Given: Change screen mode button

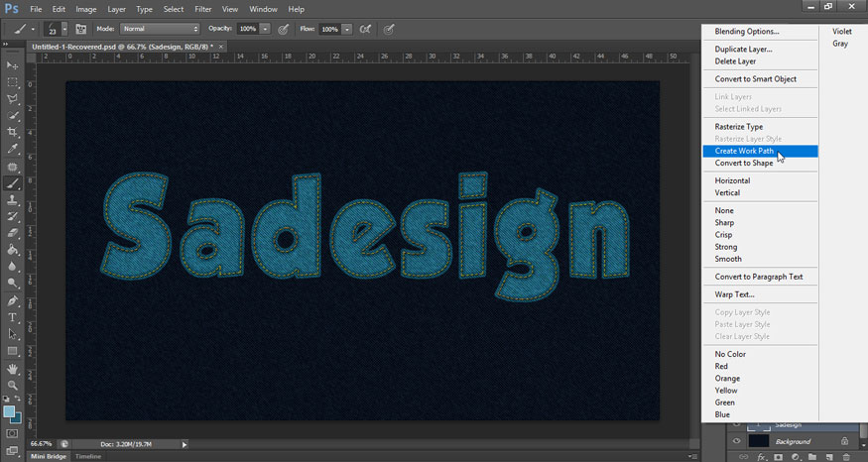Looking at the screenshot, I should [12, 450].
